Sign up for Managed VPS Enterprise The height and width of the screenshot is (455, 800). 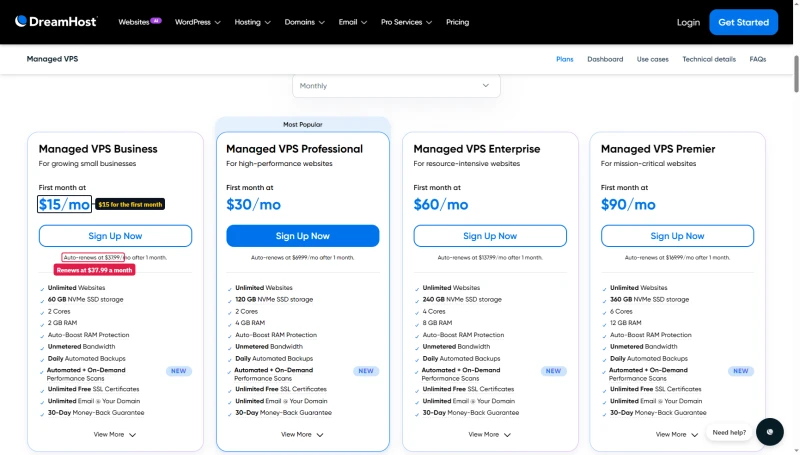(x=490, y=236)
